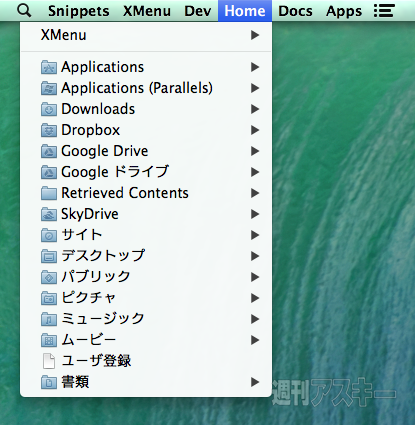Image resolution: width=415 pixels, height=425 pixels.
Task: Expand the Dropbox submenu arrow
Action: (255, 130)
